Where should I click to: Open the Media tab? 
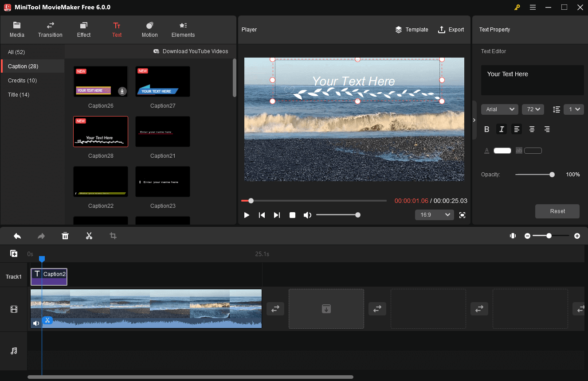(17, 30)
